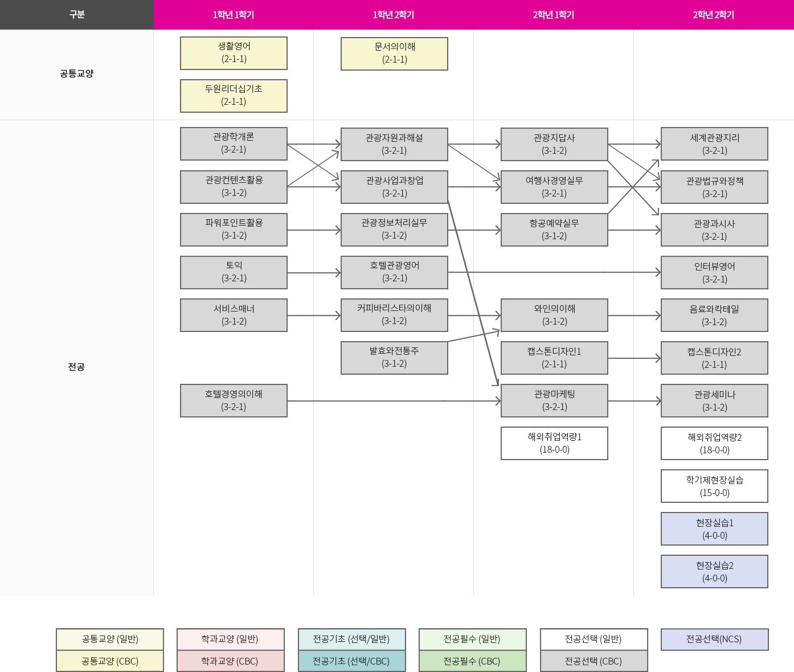The image size is (794, 672).
Task: Open the 여행사경영실무 course box
Action: point(554,187)
